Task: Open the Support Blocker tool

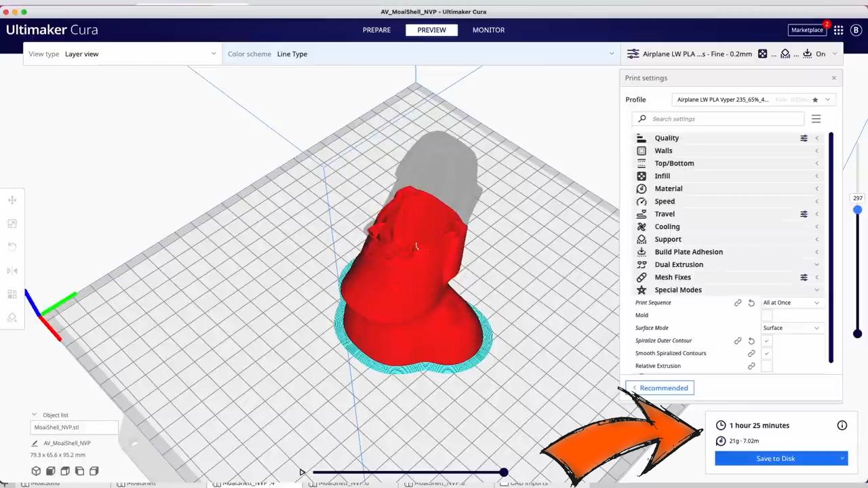Action: click(x=12, y=317)
